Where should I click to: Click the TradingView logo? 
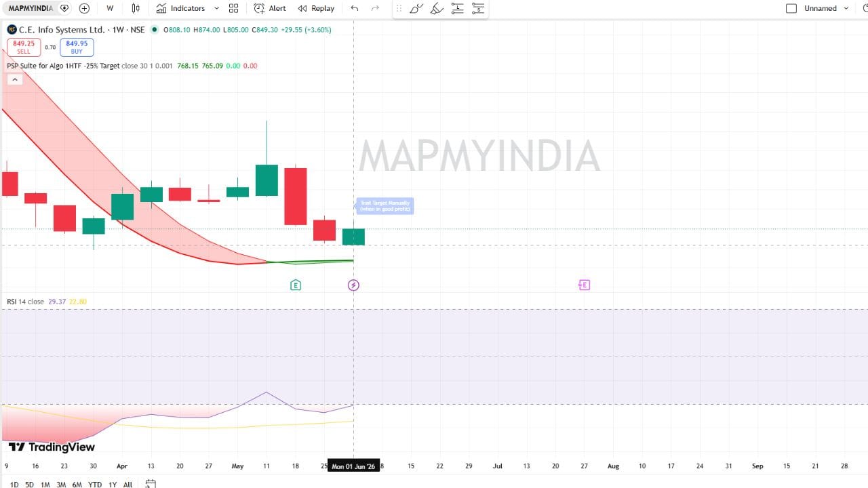click(52, 447)
